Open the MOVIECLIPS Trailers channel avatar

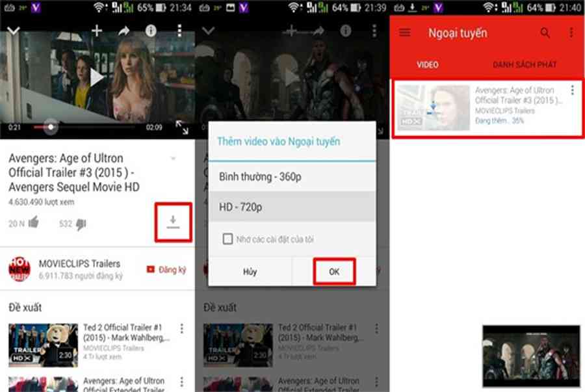pyautogui.click(x=19, y=269)
